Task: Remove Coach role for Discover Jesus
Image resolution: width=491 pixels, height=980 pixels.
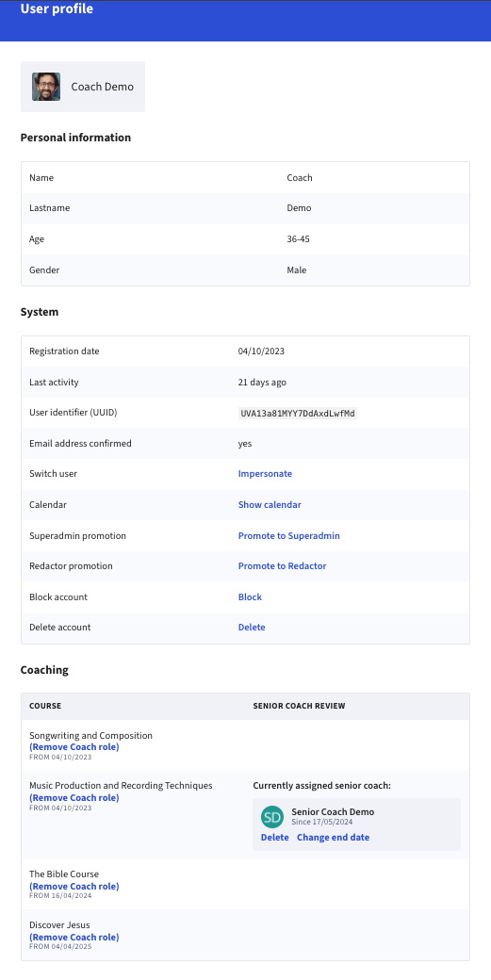Action: (74, 937)
